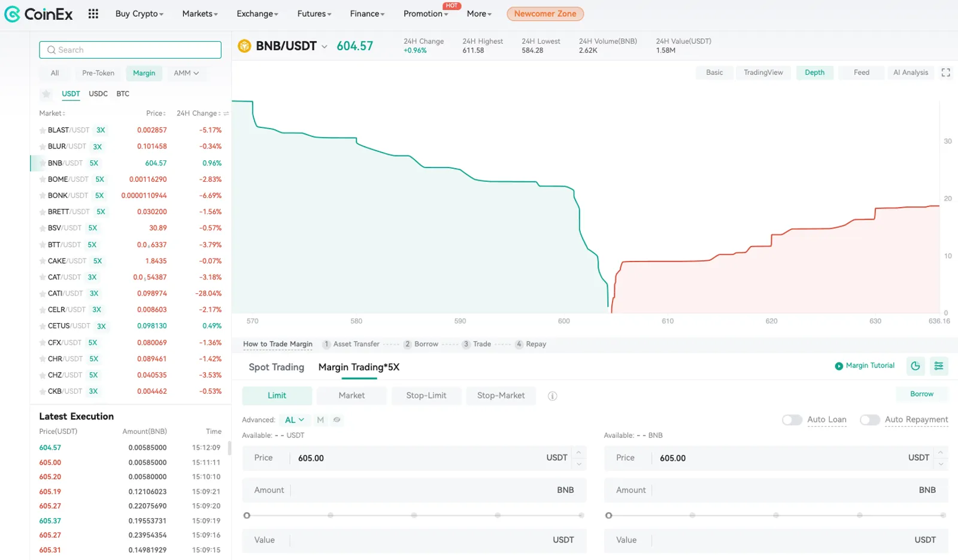
Task: Expand depth chart to fullscreen
Action: (x=945, y=72)
